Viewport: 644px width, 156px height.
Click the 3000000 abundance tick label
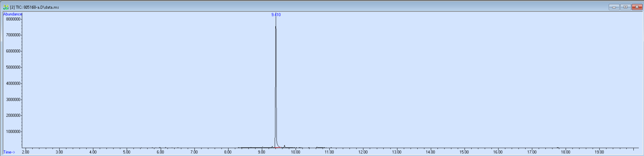13,100
